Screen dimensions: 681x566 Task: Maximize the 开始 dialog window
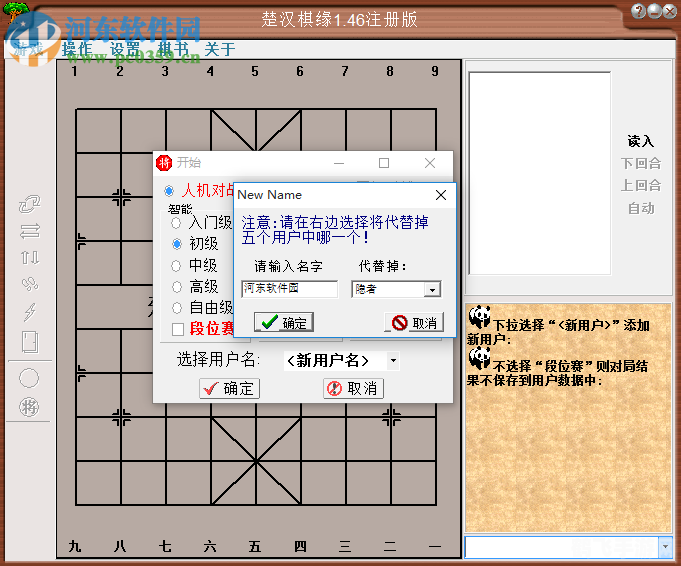(x=384, y=163)
